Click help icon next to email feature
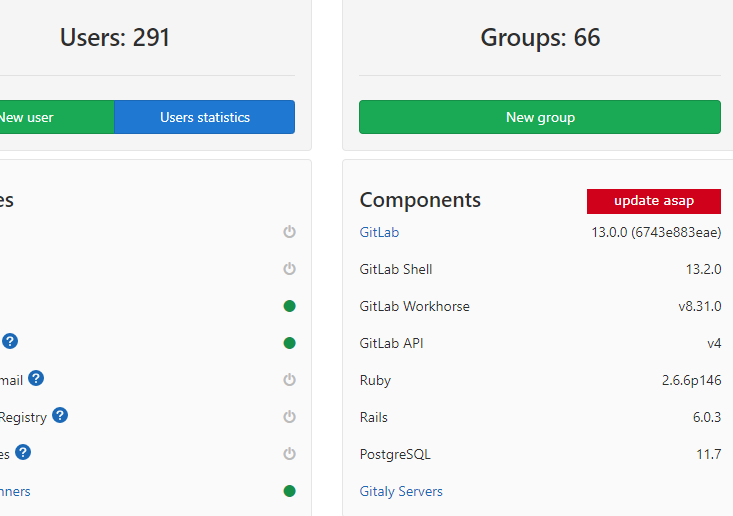This screenshot has width=733, height=516. (x=36, y=378)
